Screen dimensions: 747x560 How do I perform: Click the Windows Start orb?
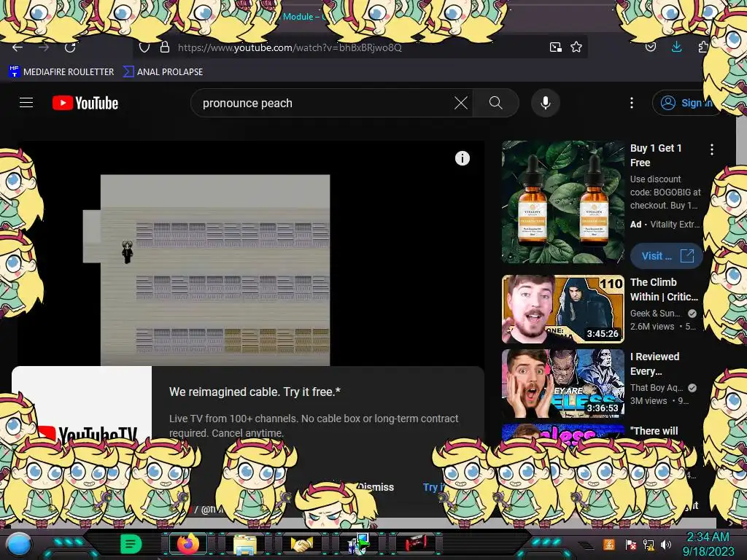18,545
